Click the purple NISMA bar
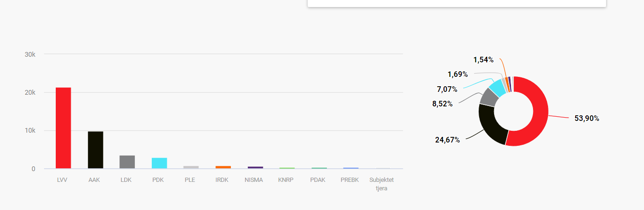The height and width of the screenshot is (210, 644). coord(255,167)
